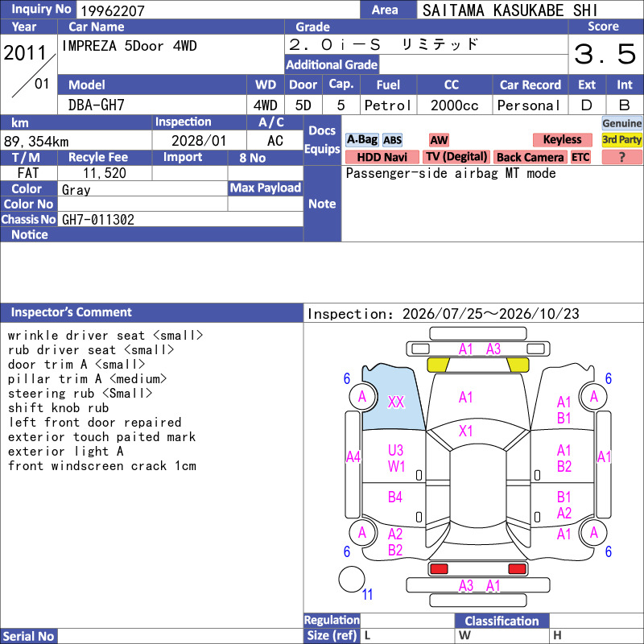Screen dimensions: 644x644
Task: Click the engine size 2000cc
Action: pyautogui.click(x=455, y=105)
